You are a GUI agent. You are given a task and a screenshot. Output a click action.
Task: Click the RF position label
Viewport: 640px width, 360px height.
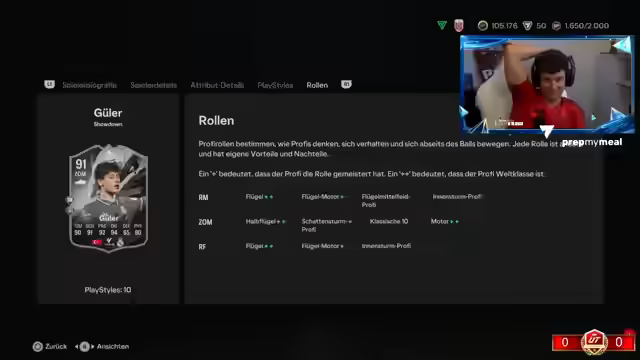(202, 247)
